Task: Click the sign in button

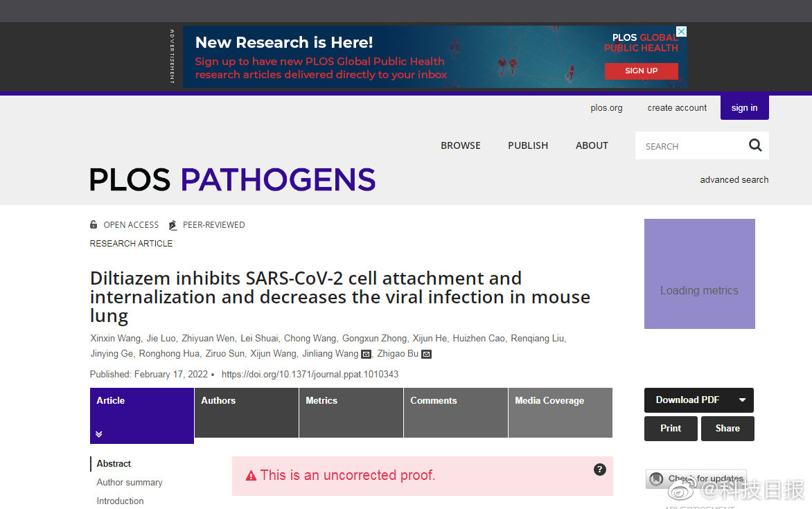Action: [744, 108]
